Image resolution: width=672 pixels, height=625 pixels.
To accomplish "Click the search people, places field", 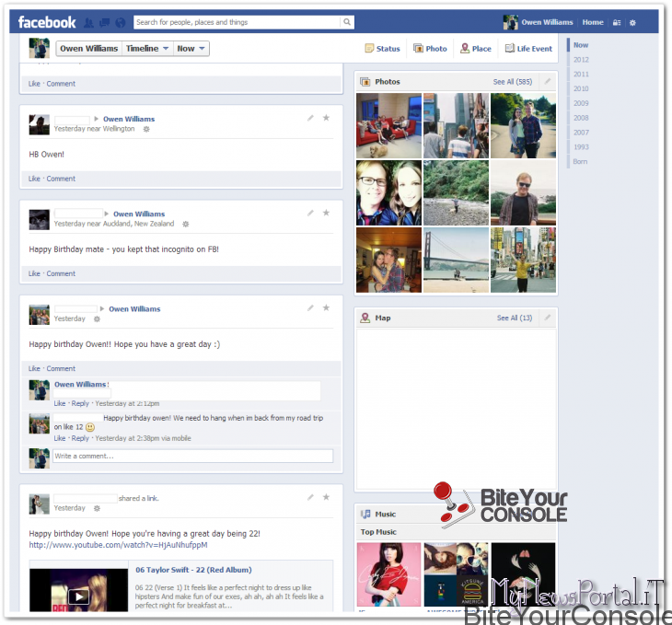I will pos(237,22).
